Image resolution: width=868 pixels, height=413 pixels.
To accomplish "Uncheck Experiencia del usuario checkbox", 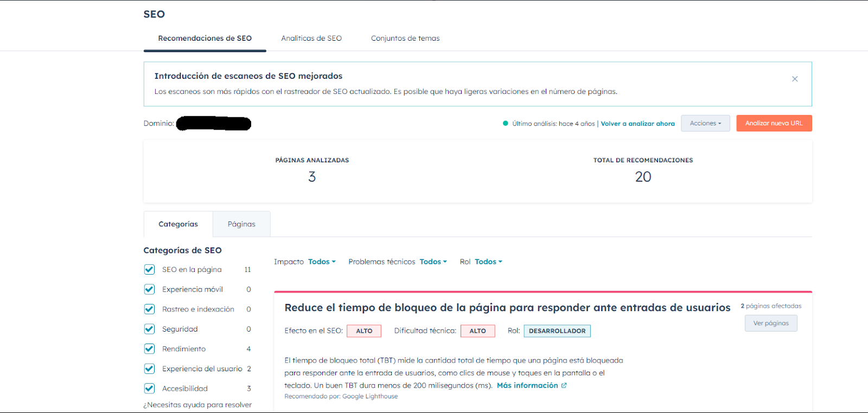I will click(150, 368).
